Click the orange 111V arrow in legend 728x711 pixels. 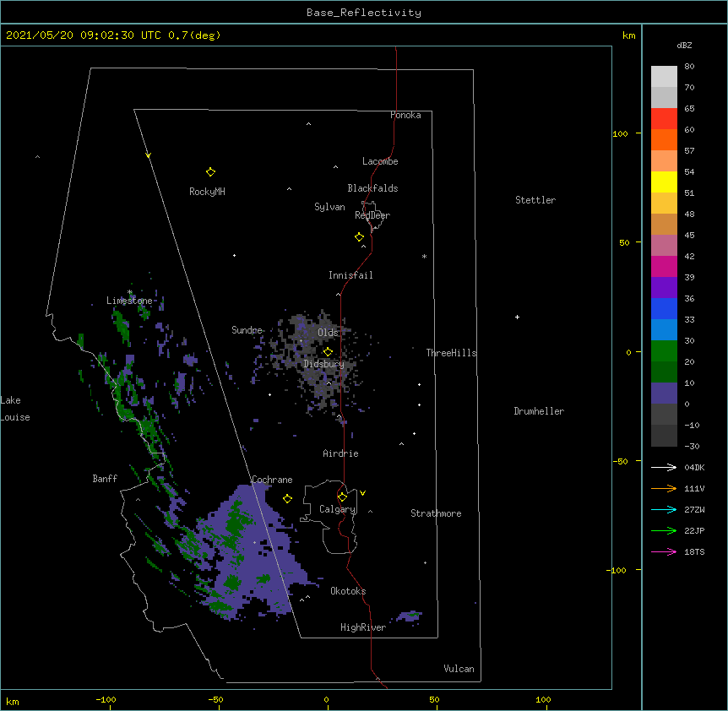[x=664, y=488]
